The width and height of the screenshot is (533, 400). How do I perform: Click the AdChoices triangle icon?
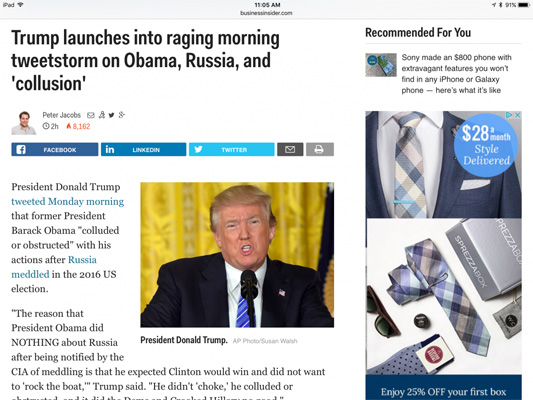(509, 115)
